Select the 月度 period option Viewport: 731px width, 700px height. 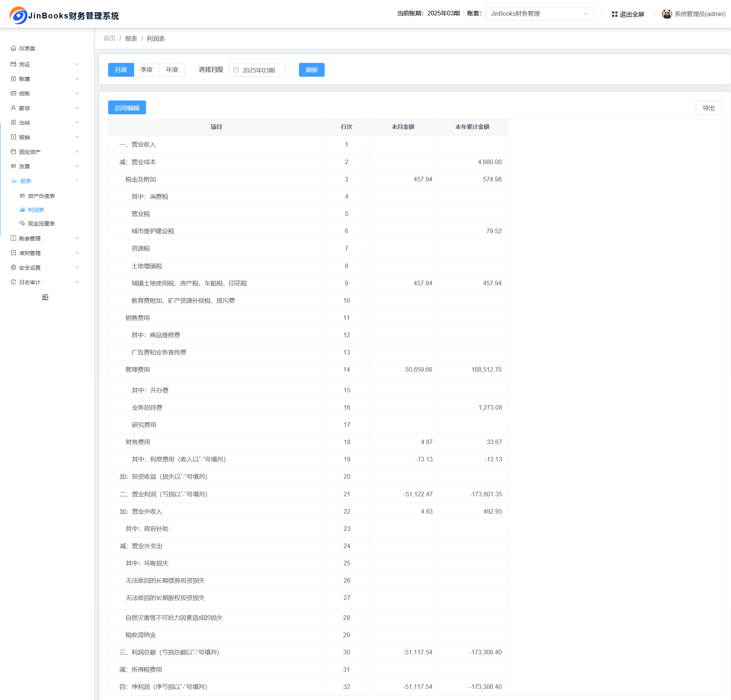(x=121, y=70)
